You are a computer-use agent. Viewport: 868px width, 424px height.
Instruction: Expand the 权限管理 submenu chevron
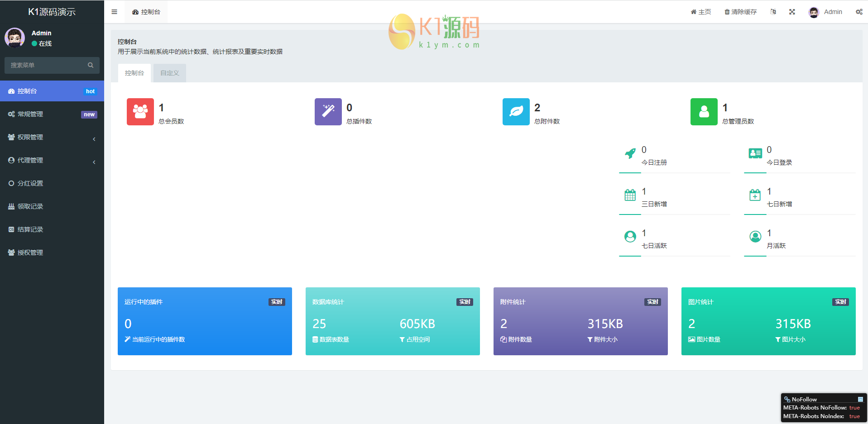pos(94,139)
